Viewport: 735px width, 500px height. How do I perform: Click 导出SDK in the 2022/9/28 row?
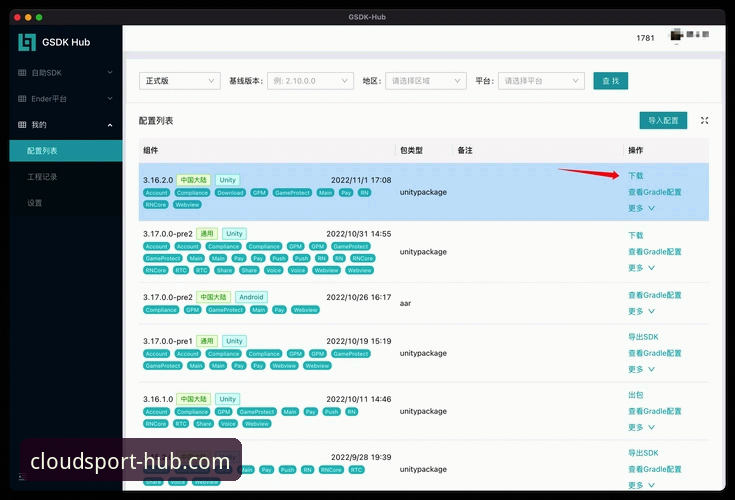tap(643, 453)
